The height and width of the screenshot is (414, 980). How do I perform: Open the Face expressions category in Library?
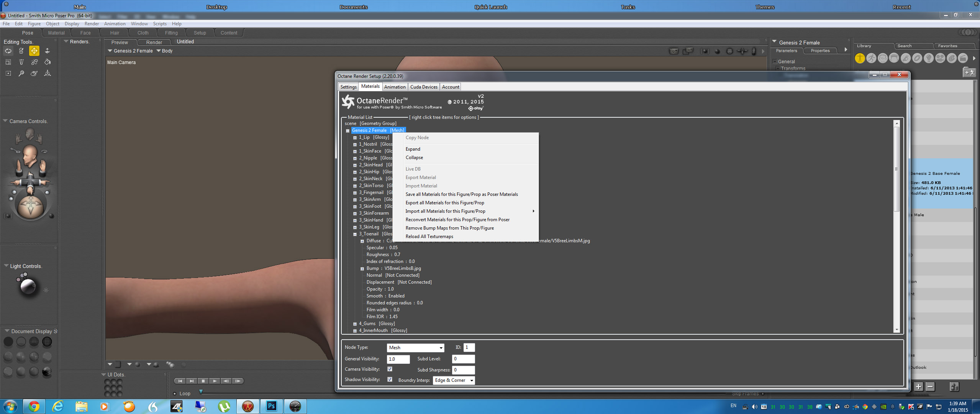tap(883, 58)
